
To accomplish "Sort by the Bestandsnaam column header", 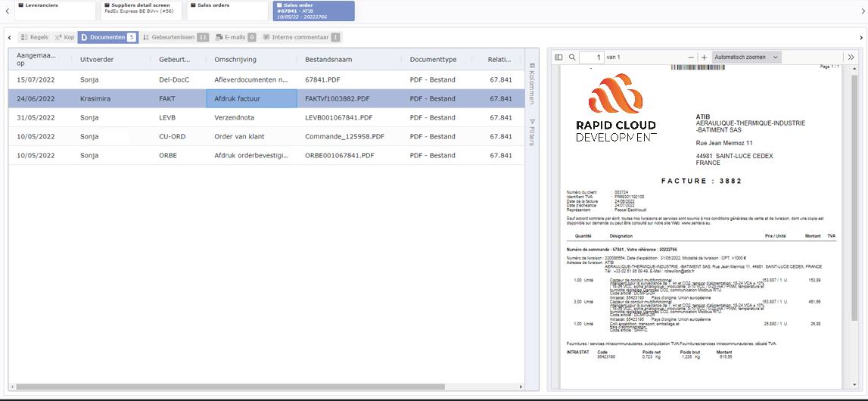I will click(328, 59).
